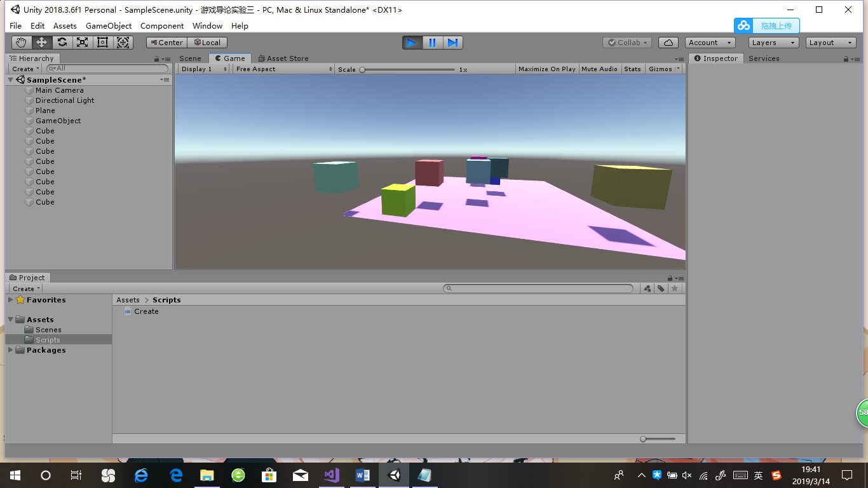Expand the Packages folder in Project
This screenshot has width=868, height=488.
pyautogui.click(x=10, y=349)
